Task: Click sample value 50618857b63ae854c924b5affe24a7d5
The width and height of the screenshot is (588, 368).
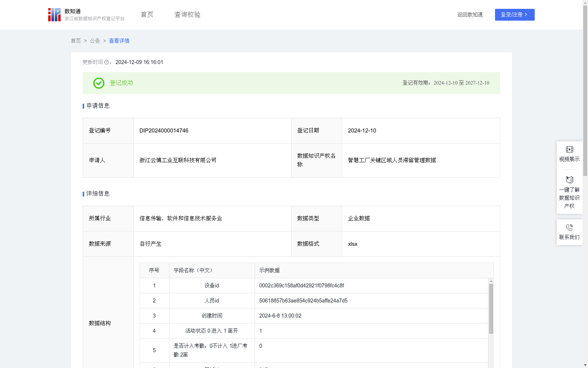Action: (x=303, y=301)
